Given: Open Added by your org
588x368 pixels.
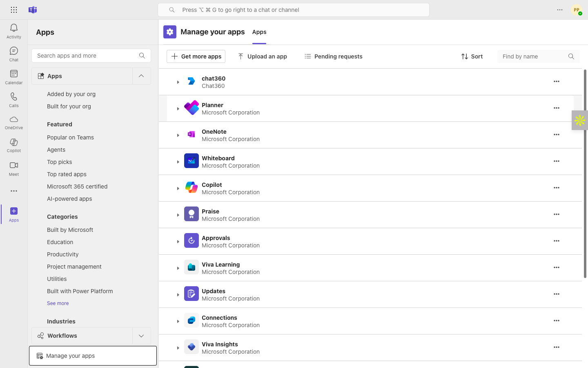Looking at the screenshot, I should tap(71, 94).
